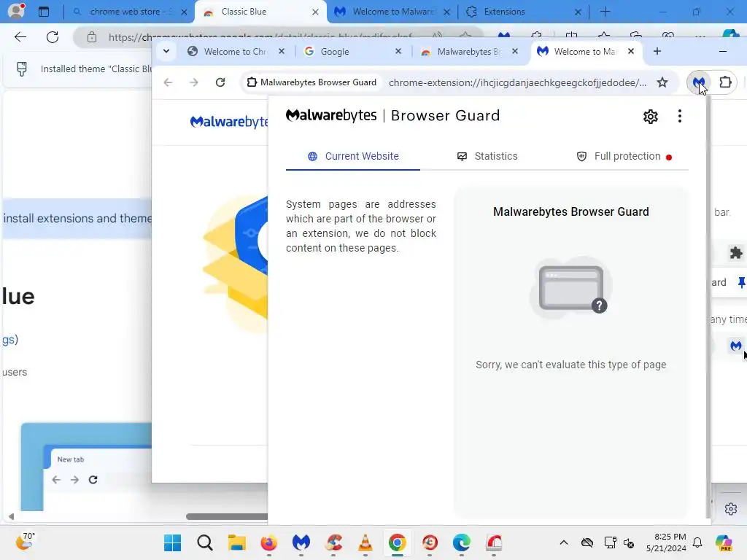Open Windows taskbar search
Image resolution: width=747 pixels, height=560 pixels.
(205, 542)
